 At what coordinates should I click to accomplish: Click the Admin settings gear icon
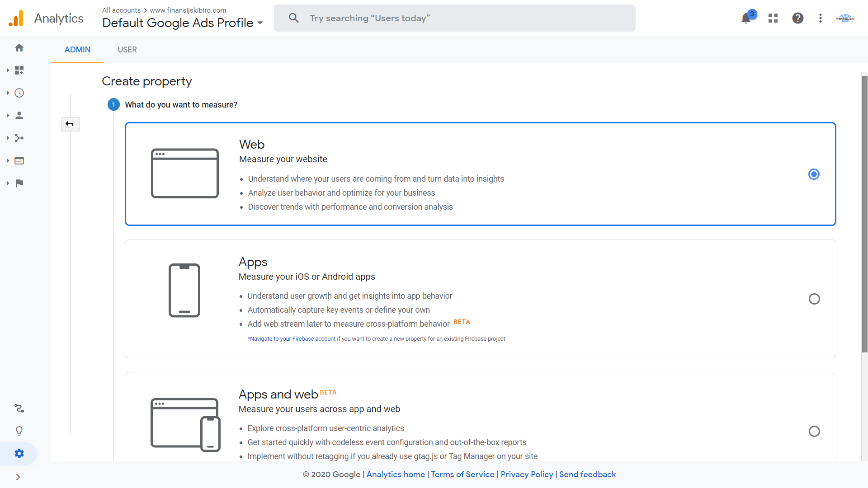pos(19,454)
